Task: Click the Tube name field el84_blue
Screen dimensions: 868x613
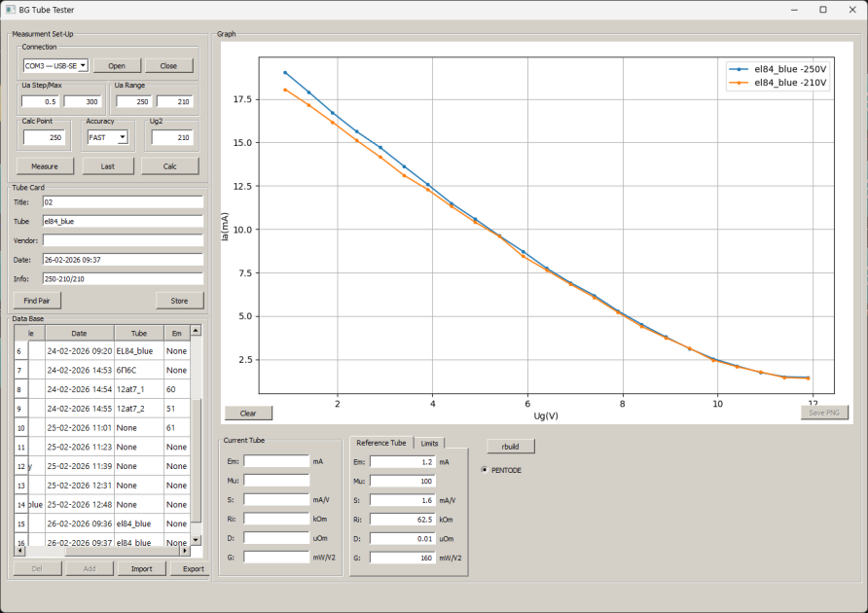Action: pyautogui.click(x=123, y=221)
